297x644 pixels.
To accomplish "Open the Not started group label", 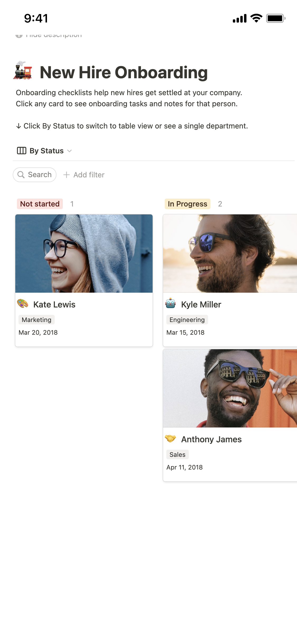I will pos(40,204).
